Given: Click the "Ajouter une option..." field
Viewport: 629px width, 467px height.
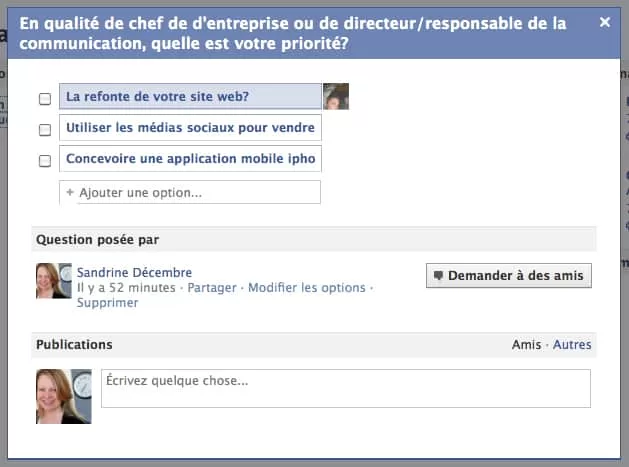Looking at the screenshot, I should [x=197, y=192].
